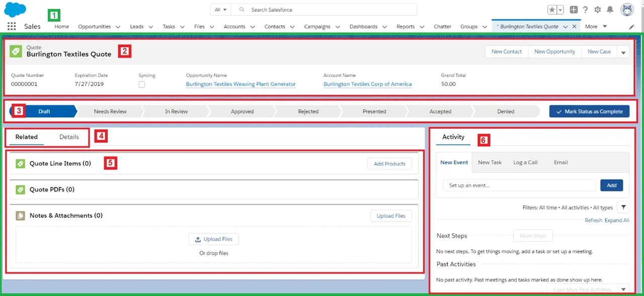Click the Quote PDFs section icon
The image size is (644, 296).
coord(19,189)
